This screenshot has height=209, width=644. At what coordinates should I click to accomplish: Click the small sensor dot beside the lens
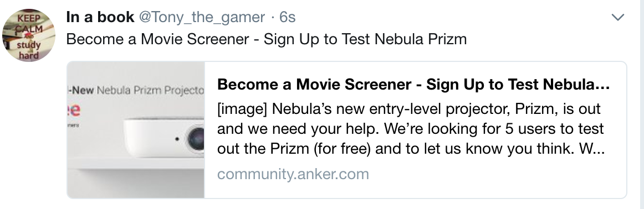177,139
